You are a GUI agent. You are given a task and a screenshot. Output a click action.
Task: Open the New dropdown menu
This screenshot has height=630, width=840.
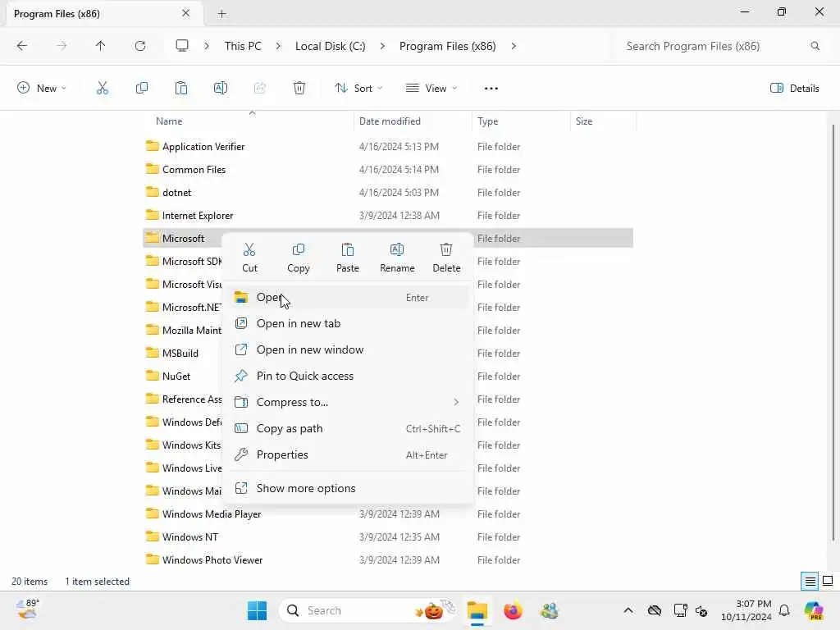coord(42,89)
